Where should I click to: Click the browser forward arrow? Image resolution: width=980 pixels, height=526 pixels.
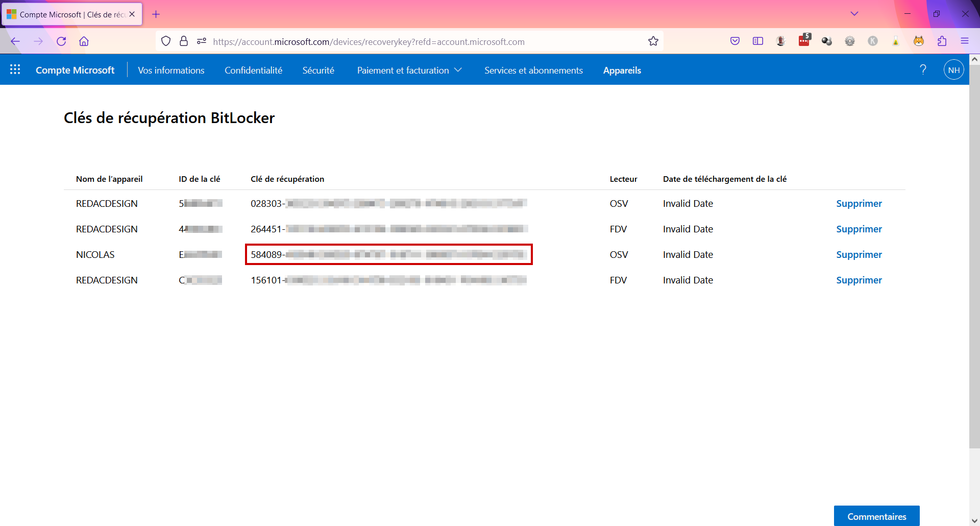click(x=38, y=41)
